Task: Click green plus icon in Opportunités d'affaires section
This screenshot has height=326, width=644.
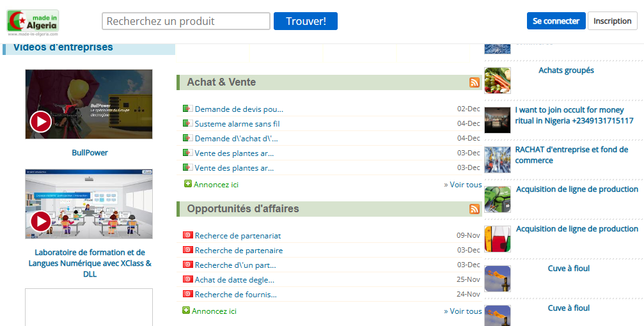Action: coord(186,310)
